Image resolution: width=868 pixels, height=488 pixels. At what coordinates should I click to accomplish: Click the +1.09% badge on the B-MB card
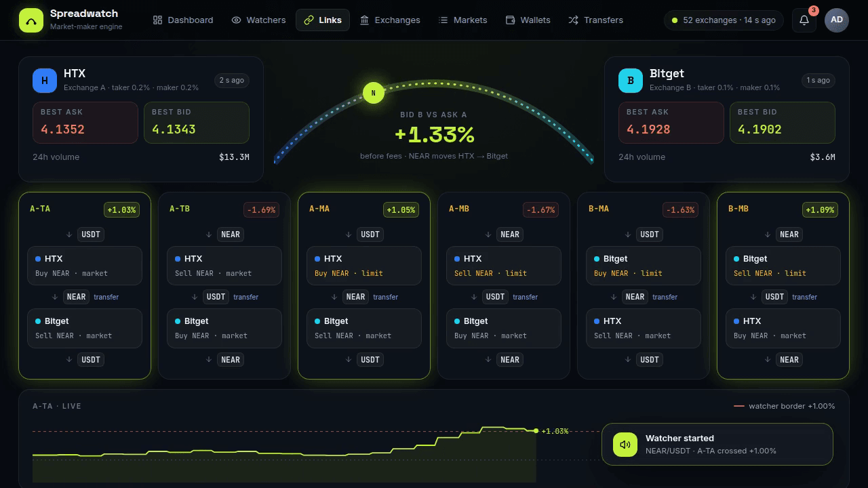(820, 210)
